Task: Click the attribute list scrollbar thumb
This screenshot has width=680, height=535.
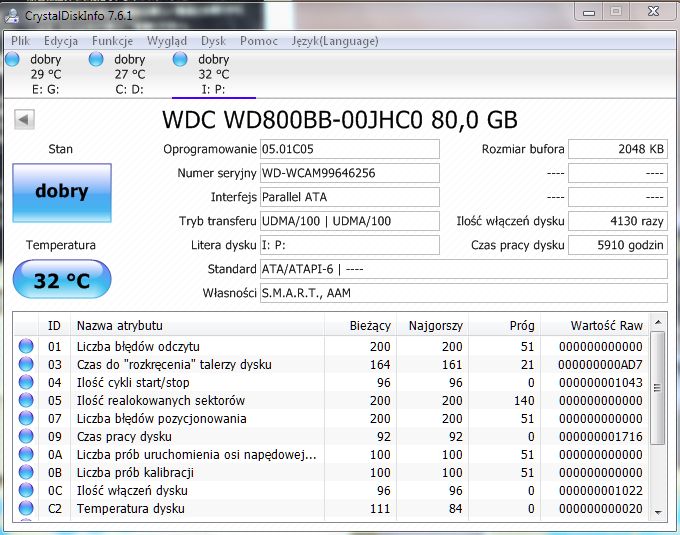Action: 658,388
